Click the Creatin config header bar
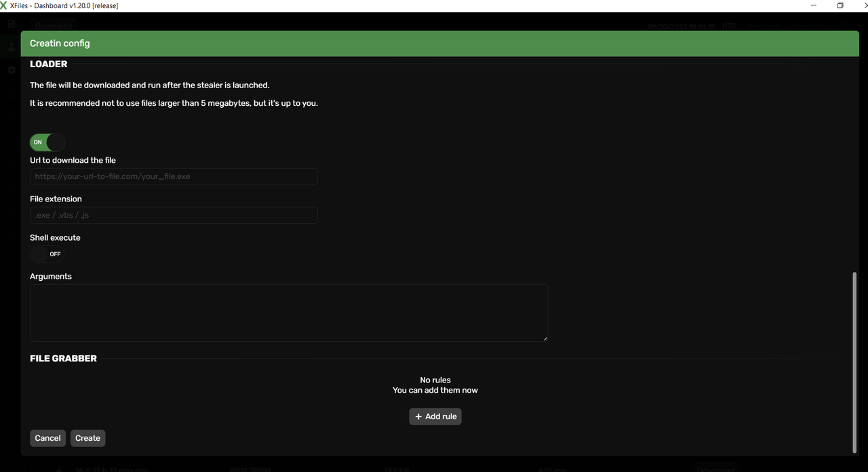Viewport: 868px width, 472px height. click(434, 43)
